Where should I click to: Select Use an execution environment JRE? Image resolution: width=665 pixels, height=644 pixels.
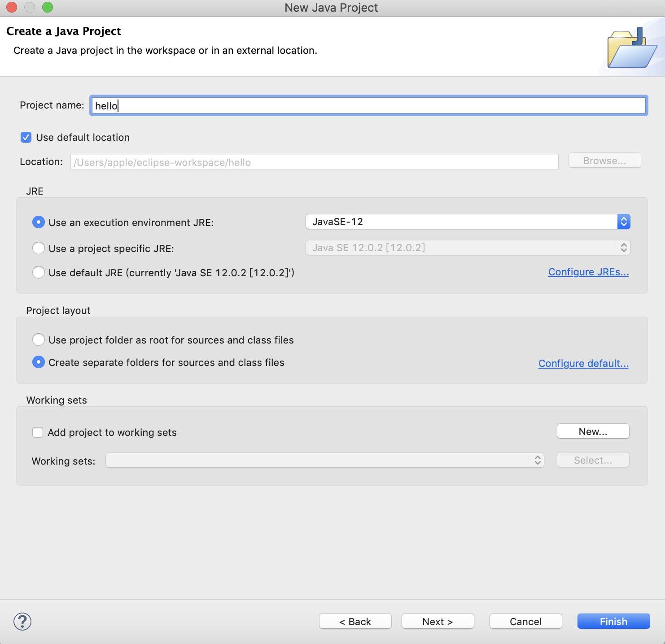(39, 222)
